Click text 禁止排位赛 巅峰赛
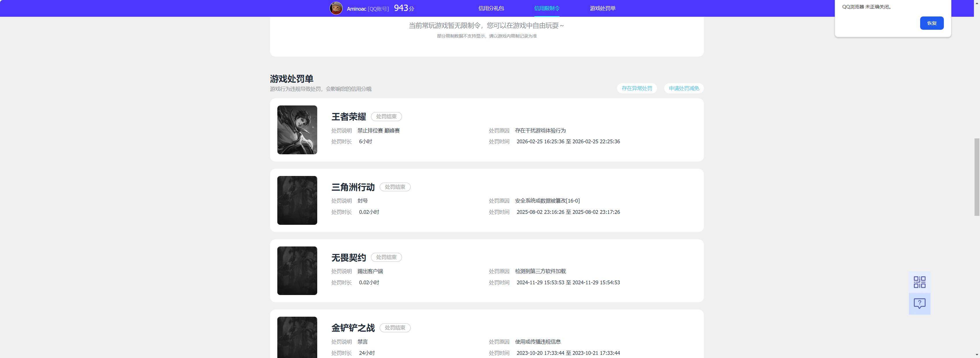 coord(379,130)
